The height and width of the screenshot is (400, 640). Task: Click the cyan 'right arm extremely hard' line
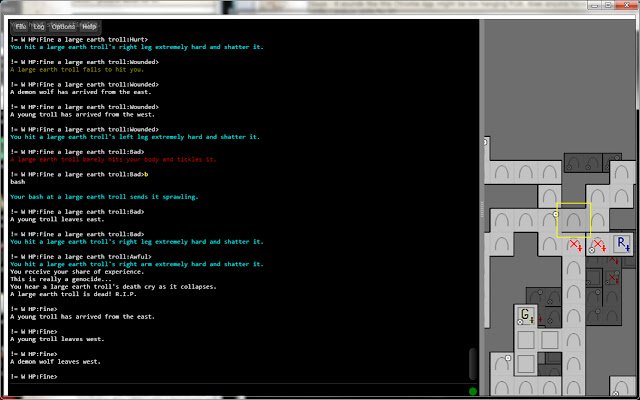[x=137, y=264]
